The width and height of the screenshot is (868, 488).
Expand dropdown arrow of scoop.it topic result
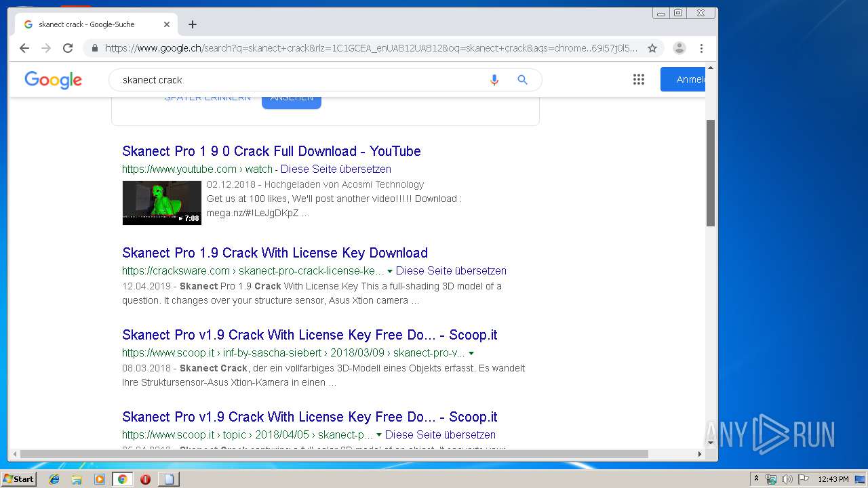pos(379,435)
